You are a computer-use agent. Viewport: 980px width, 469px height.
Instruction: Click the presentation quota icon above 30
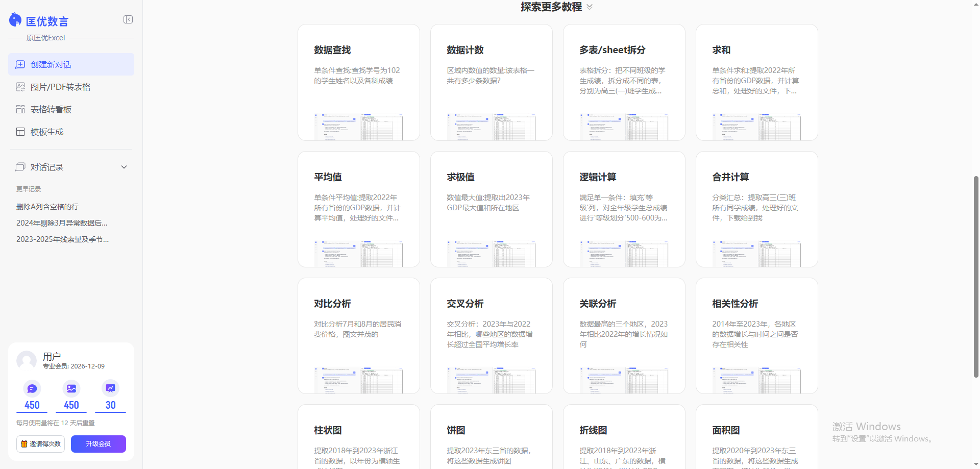[x=110, y=388]
